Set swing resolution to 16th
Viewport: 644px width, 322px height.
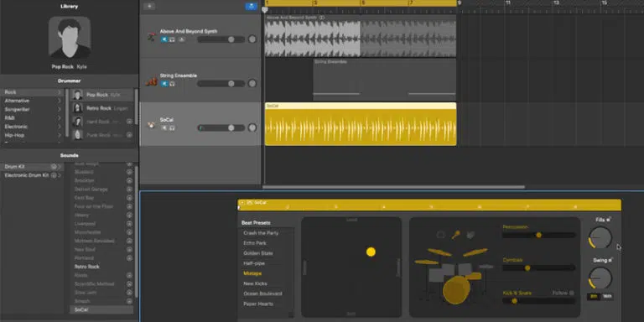pos(607,296)
